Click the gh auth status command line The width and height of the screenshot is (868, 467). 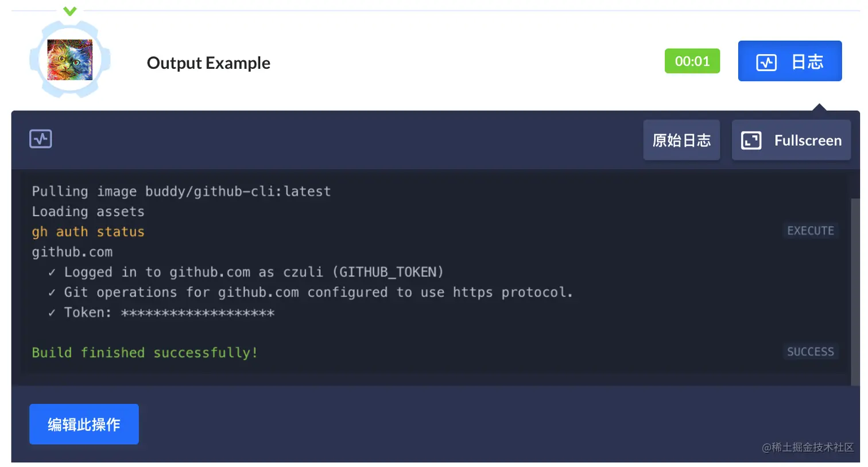coord(88,232)
